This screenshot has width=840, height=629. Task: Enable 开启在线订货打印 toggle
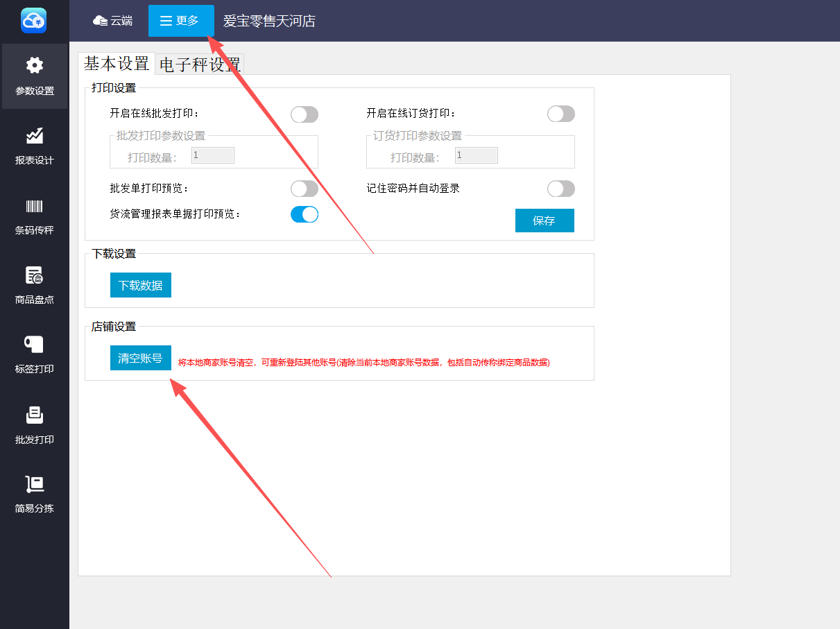[561, 114]
